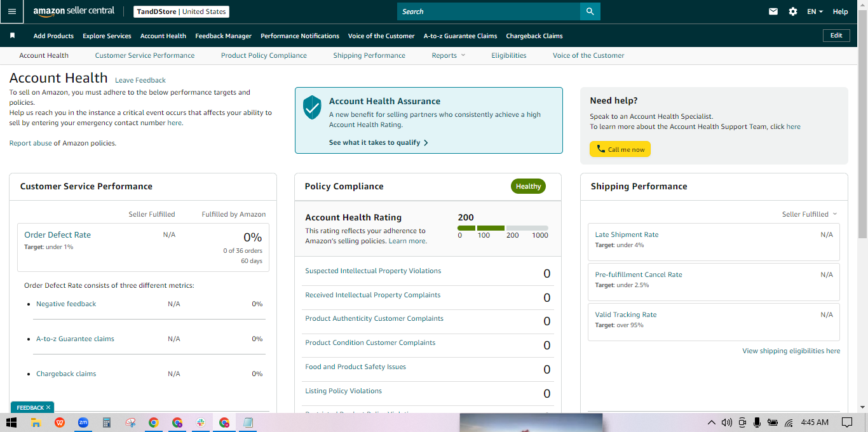Screen dimensions: 868x432
Task: Click View shipping eligibilities here link
Action: pyautogui.click(x=791, y=351)
